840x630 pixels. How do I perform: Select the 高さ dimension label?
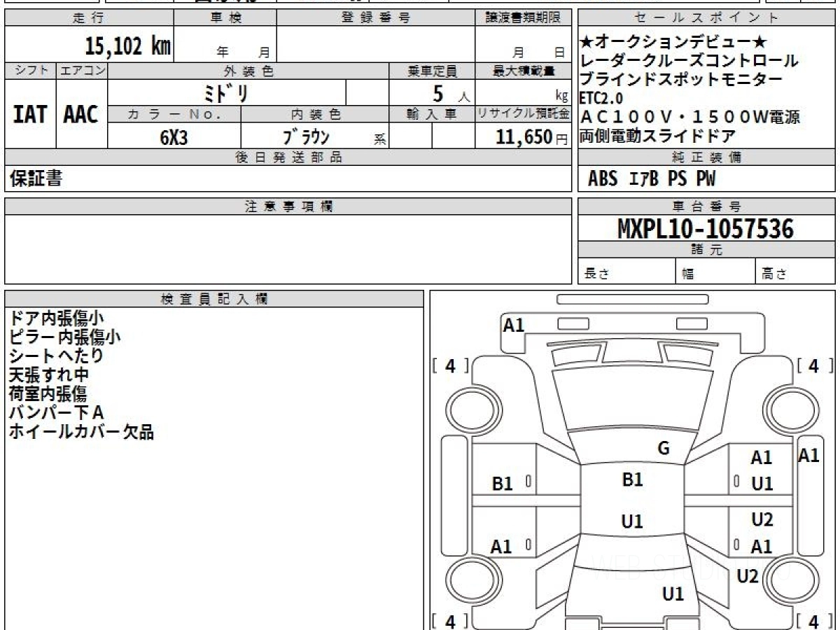775,274
